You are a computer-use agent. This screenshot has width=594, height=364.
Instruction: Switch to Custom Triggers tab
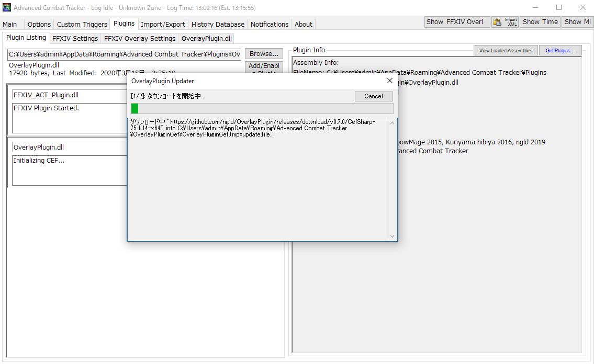82,24
